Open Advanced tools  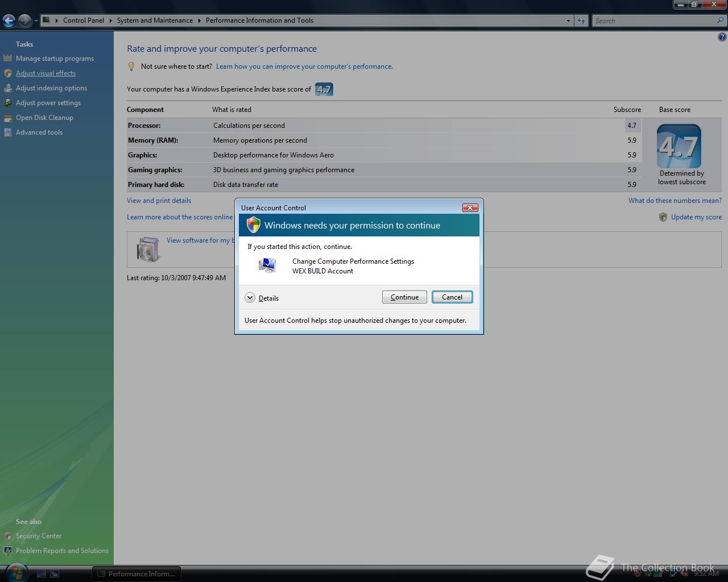[x=39, y=132]
